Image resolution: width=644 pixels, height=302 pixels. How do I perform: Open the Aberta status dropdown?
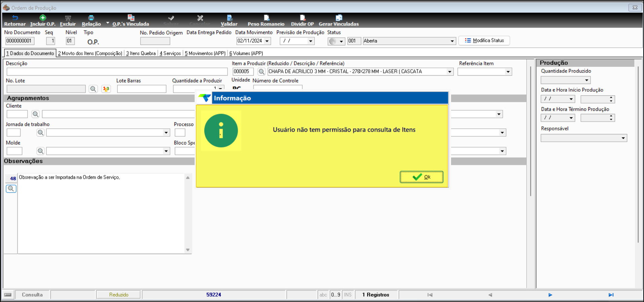[452, 41]
